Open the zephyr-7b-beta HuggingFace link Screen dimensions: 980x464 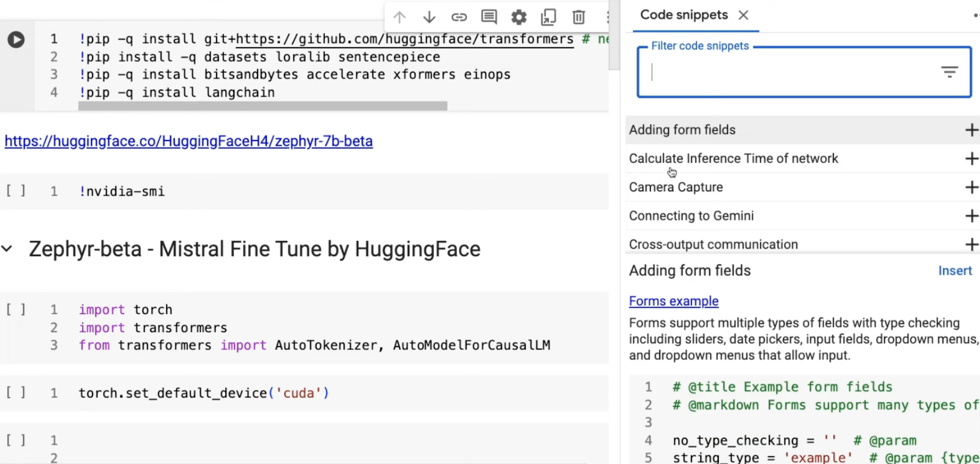189,141
